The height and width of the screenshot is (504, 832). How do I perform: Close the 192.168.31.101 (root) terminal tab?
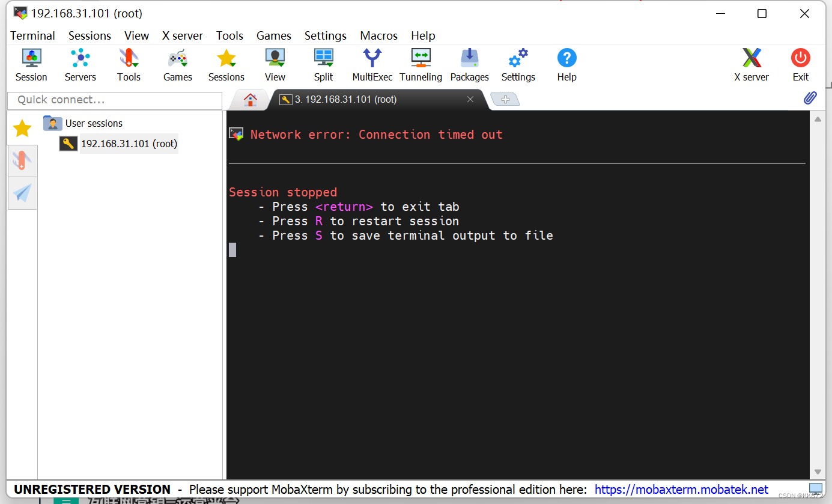(470, 100)
